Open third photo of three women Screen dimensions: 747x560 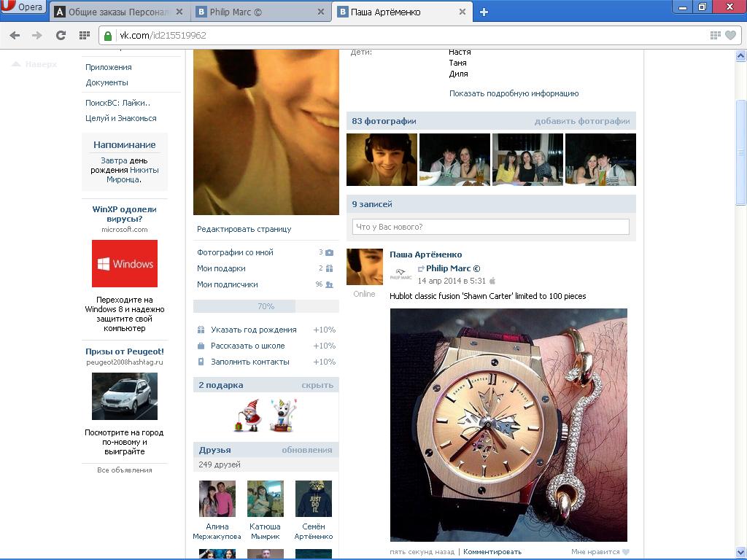(527, 160)
